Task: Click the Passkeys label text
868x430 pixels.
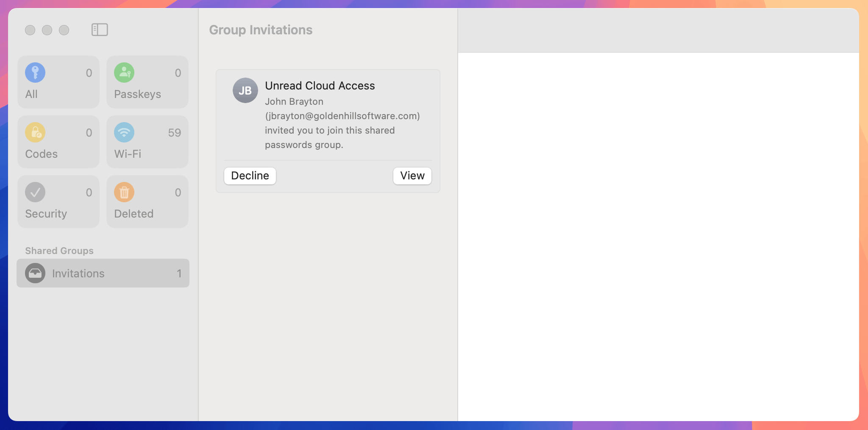Action: (x=138, y=94)
